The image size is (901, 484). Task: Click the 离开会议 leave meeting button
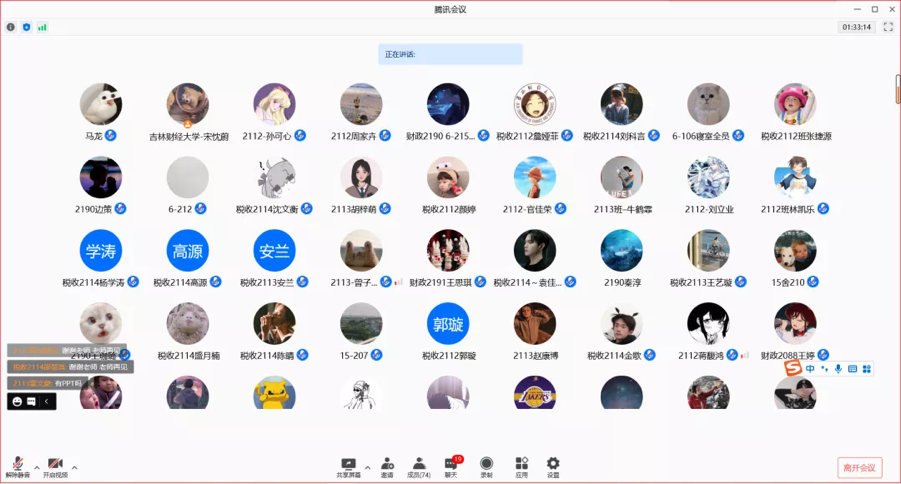(x=859, y=468)
